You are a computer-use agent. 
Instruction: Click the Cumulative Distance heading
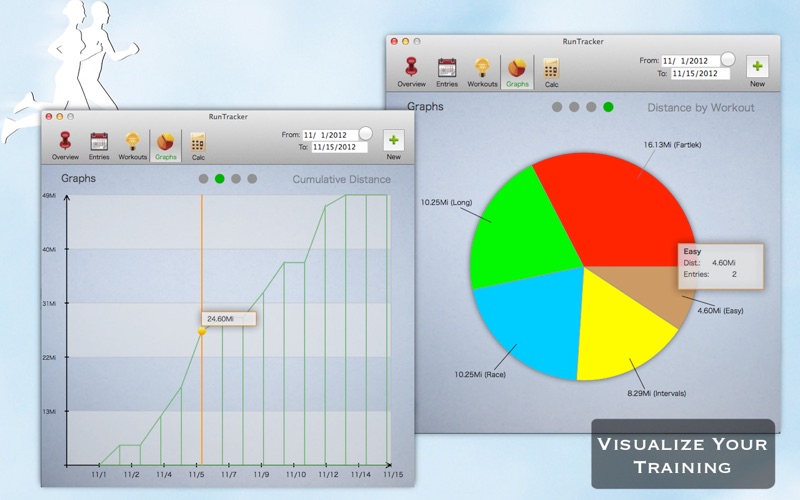[342, 180]
